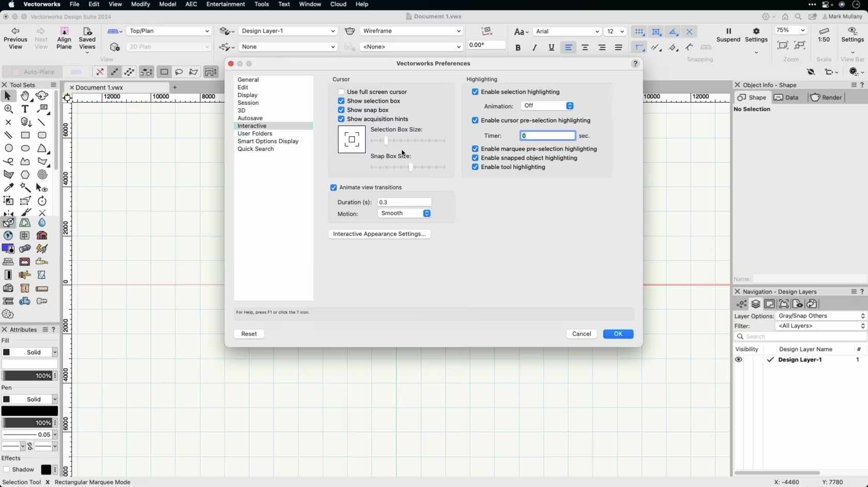Viewport: 868px width, 487px height.
Task: Open the Animation dropdown set to Off
Action: click(548, 106)
